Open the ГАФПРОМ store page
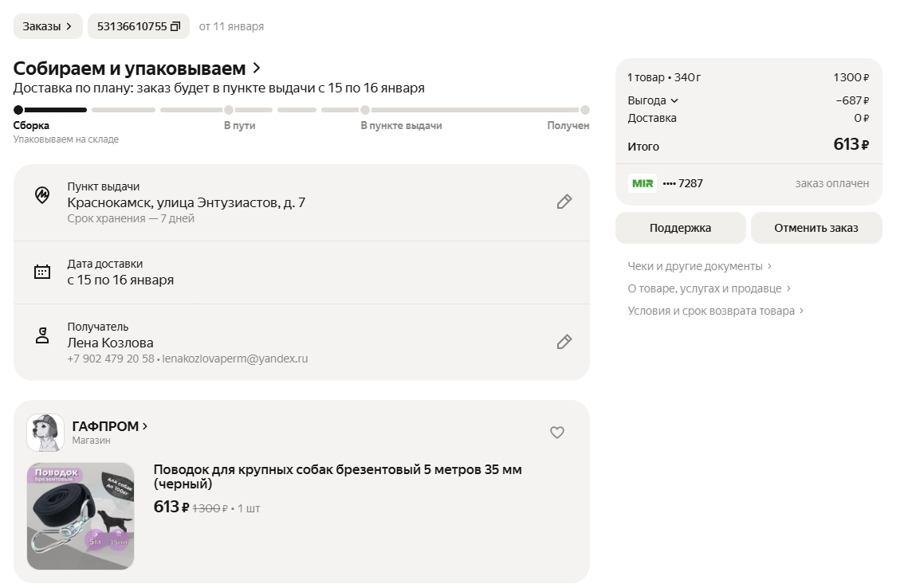The width and height of the screenshot is (900, 588). point(110,426)
